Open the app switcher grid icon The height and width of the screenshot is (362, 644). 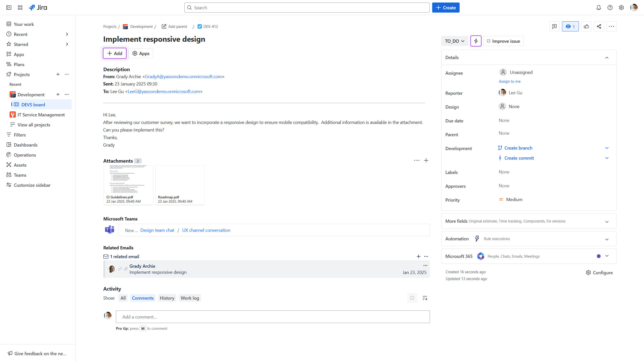pos(20,8)
